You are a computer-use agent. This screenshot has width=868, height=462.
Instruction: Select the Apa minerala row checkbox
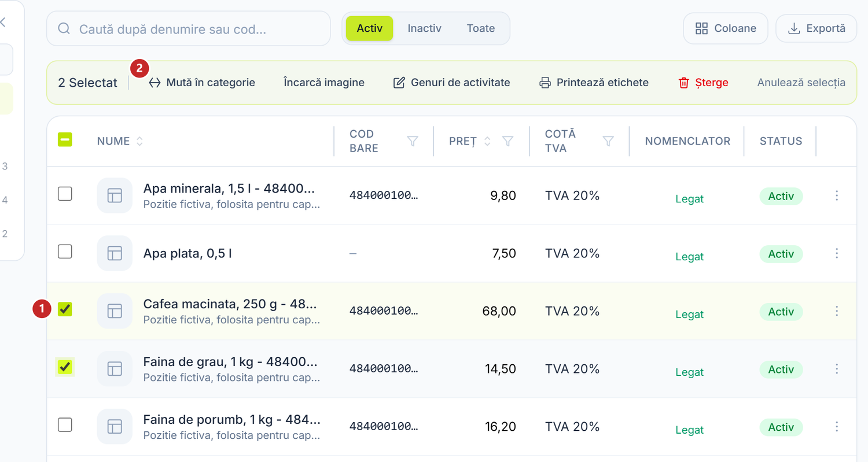(65, 194)
